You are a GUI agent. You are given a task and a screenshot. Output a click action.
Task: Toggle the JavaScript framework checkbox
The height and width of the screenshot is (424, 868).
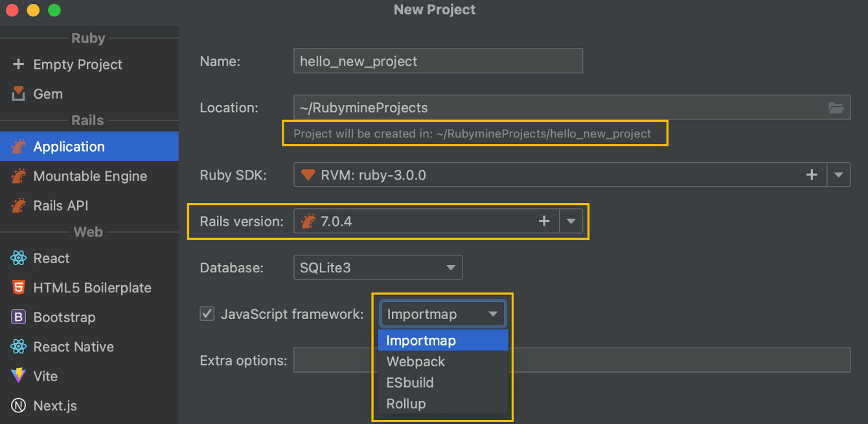(x=207, y=314)
